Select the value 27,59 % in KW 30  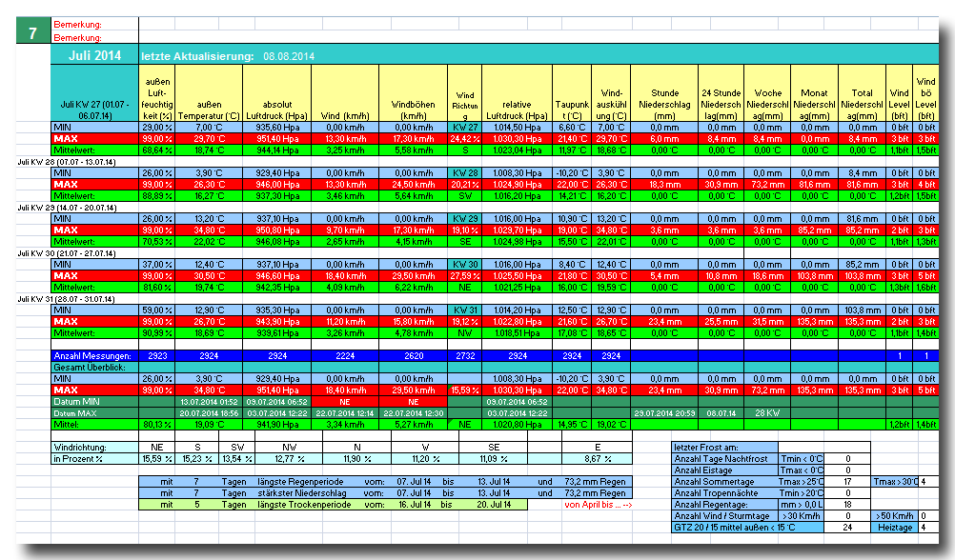coord(465,276)
